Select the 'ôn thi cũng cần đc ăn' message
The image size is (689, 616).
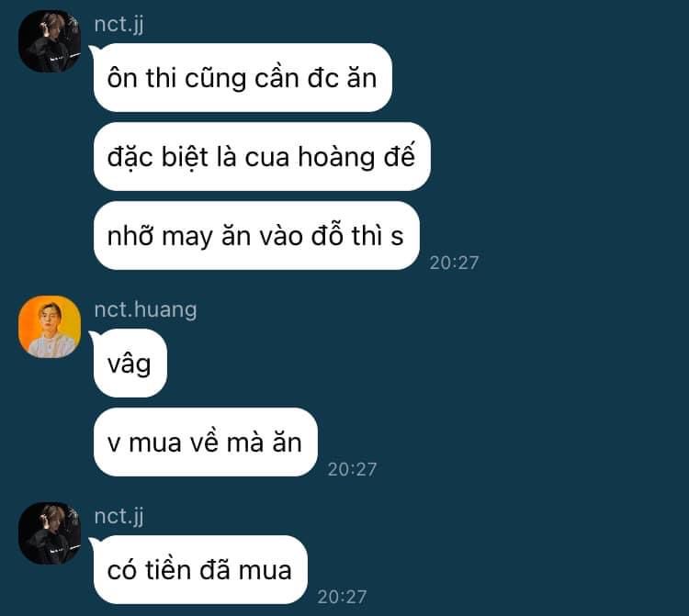(243, 78)
